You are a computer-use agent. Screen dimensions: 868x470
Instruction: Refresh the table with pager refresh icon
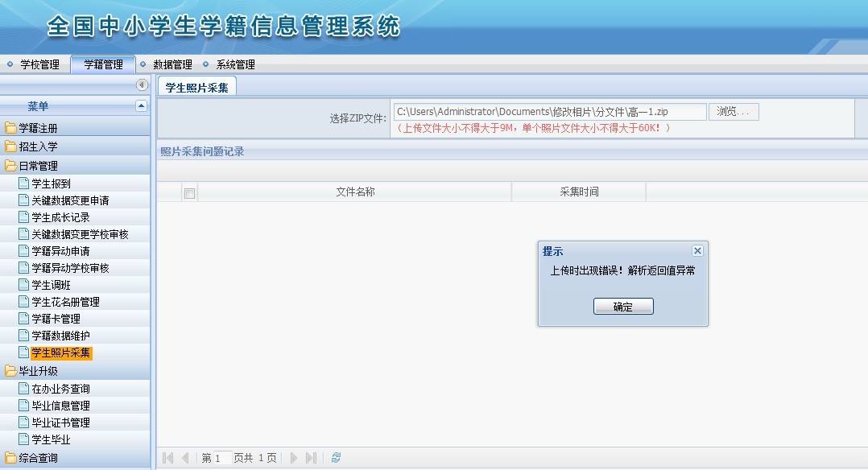[x=336, y=458]
